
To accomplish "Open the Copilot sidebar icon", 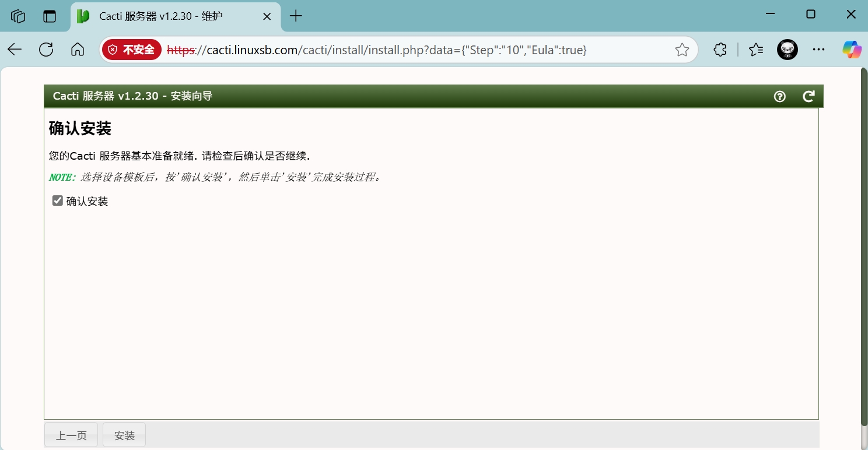I will (x=852, y=50).
